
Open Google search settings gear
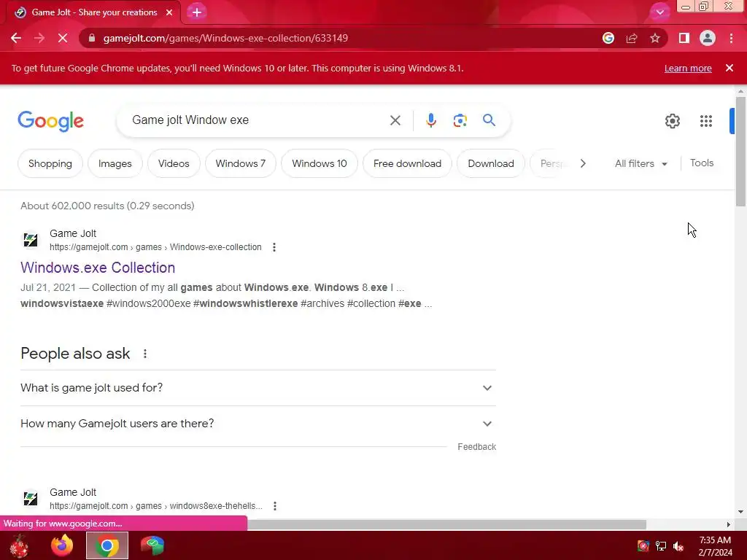point(672,121)
